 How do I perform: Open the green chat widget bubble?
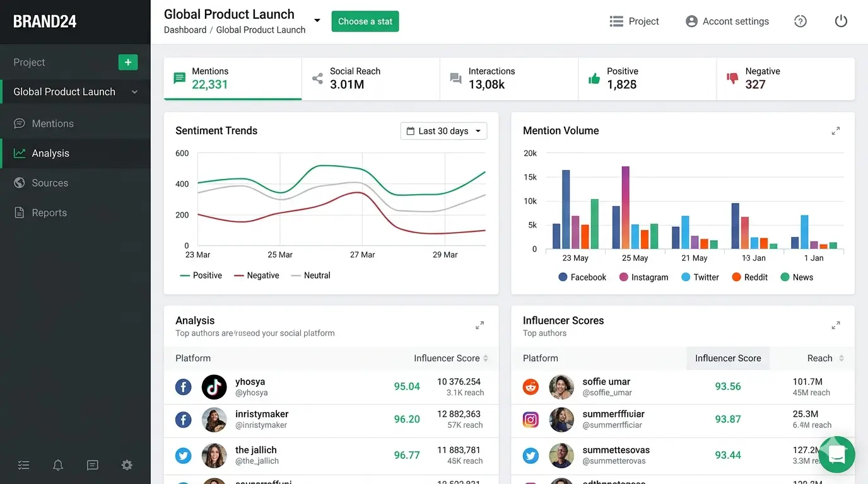point(836,454)
